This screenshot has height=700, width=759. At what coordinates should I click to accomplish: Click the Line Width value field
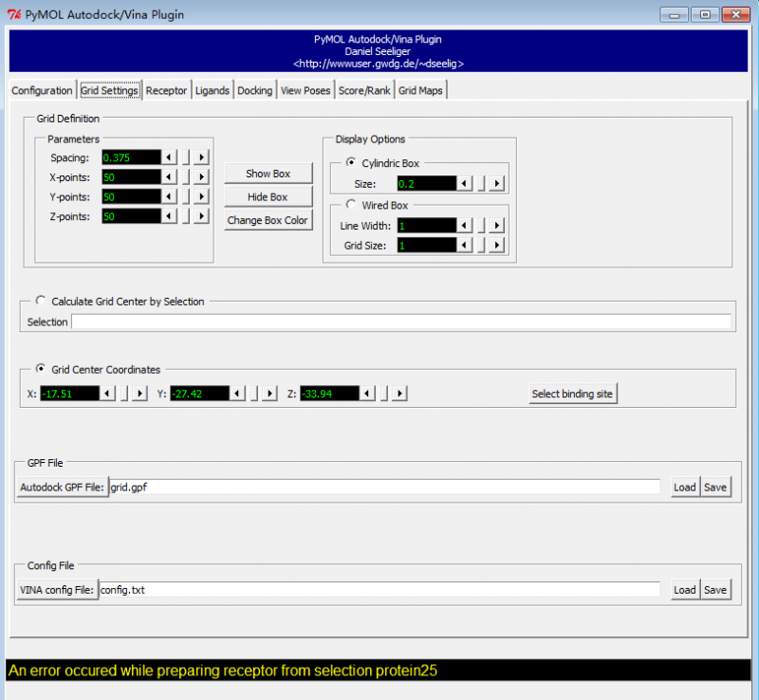(x=427, y=226)
